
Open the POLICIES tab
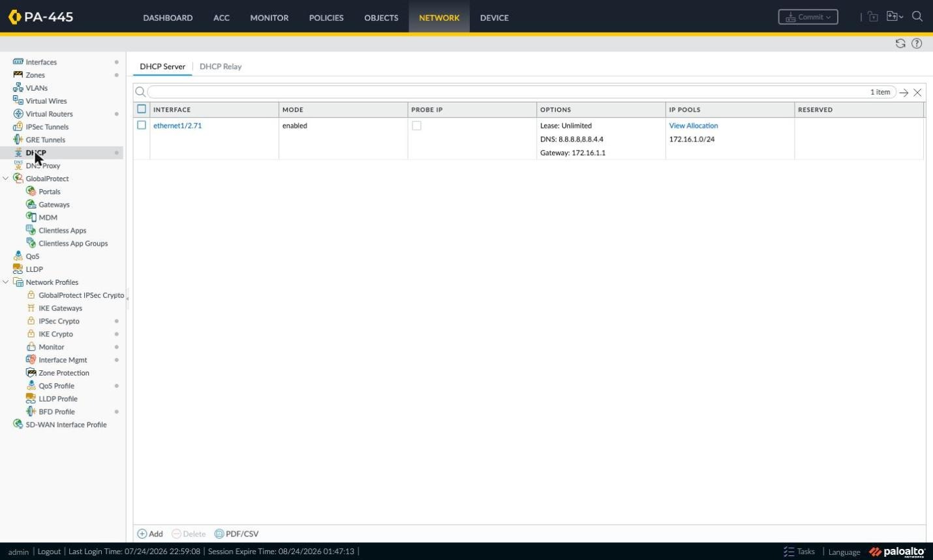[x=326, y=18]
